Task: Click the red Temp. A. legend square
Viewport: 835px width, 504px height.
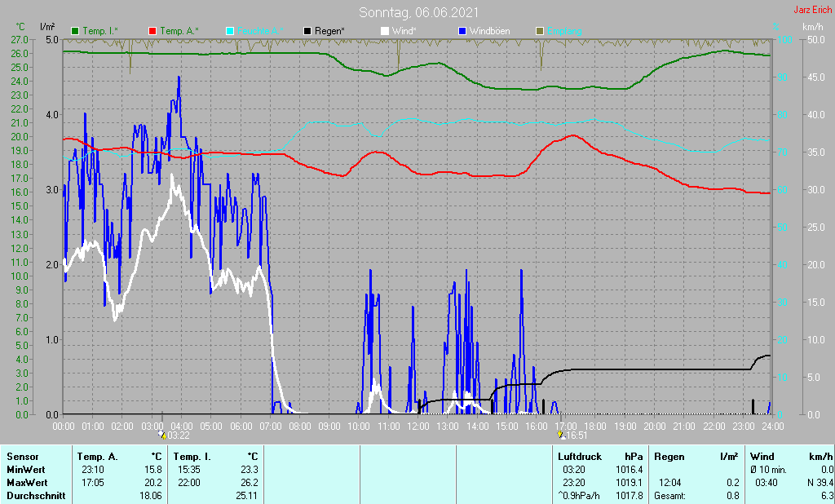Action: (152, 31)
